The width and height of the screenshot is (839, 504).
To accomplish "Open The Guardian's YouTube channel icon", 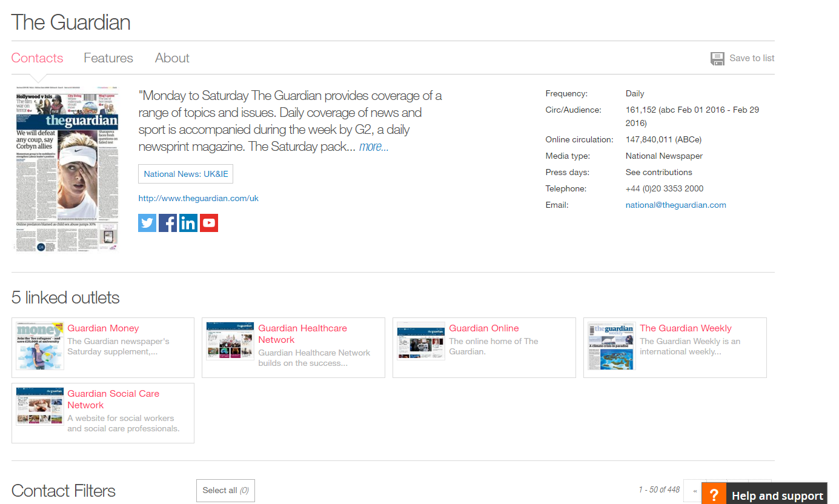I will coord(209,223).
